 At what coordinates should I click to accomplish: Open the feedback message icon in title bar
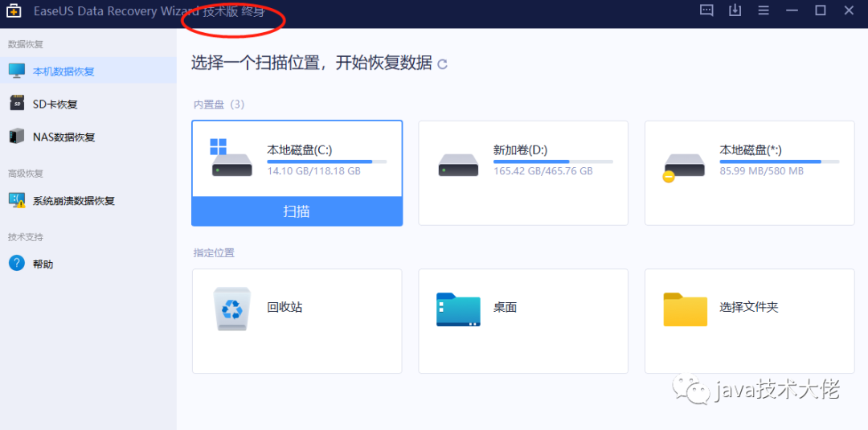point(706,10)
